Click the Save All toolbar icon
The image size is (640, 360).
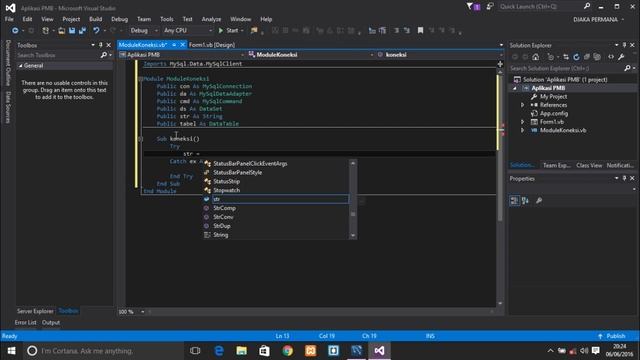82,31
